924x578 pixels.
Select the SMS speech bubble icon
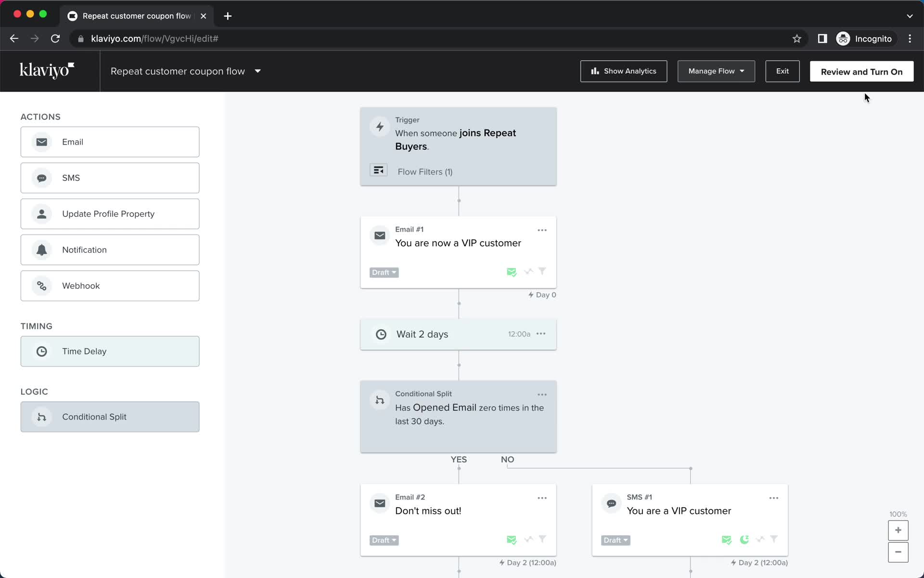42,178
